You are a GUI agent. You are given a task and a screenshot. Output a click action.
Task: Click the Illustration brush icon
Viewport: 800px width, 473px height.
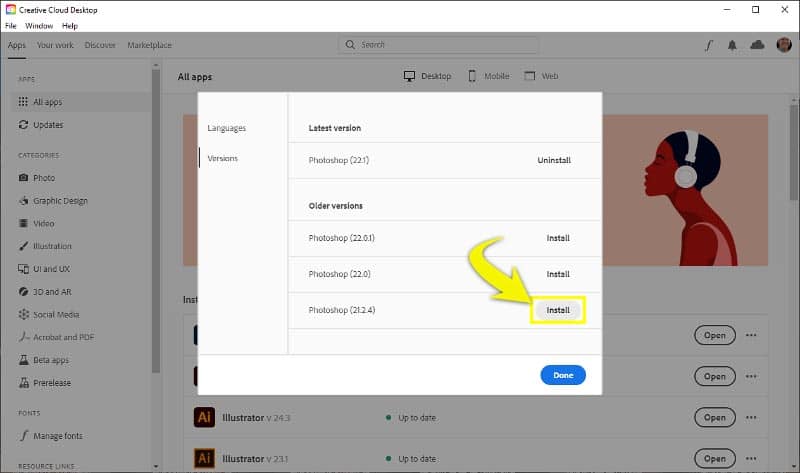tap(23, 246)
